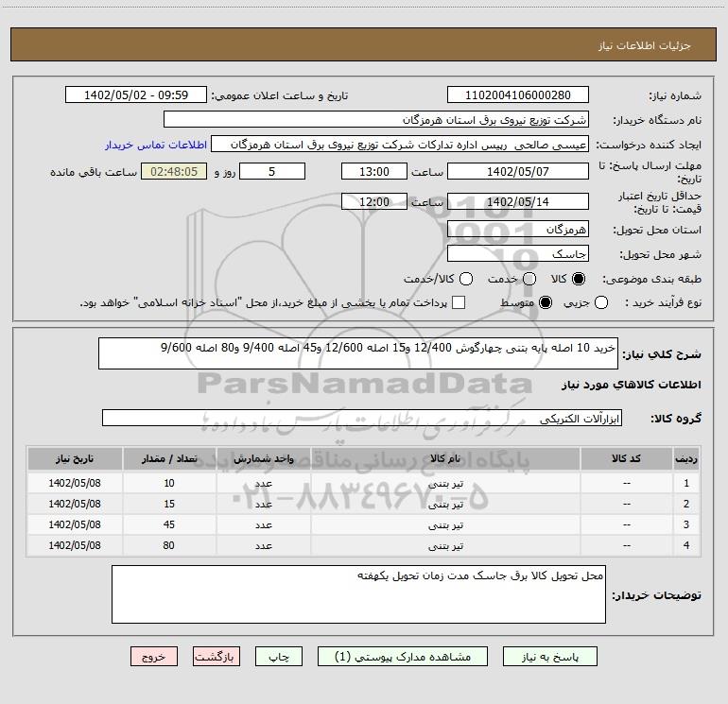Image resolution: width=728 pixels, height=704 pixels.
Task: Click quantity 45 in row 3
Action: click(169, 524)
